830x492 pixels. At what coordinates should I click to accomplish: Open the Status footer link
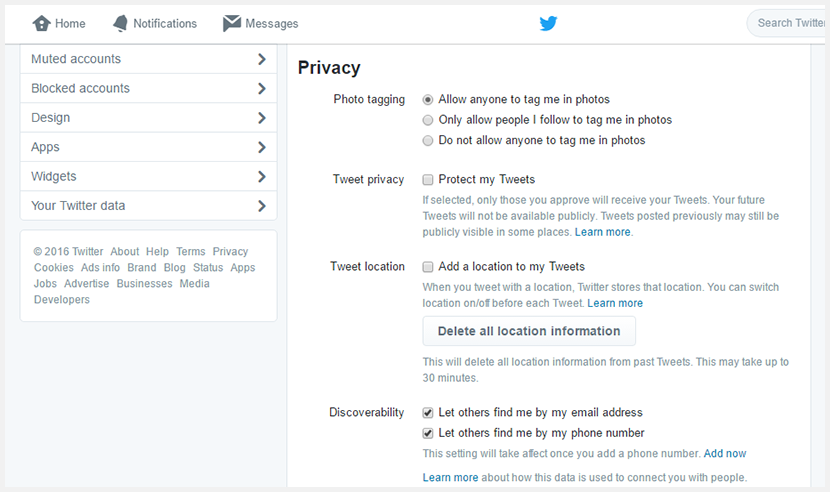click(x=208, y=267)
